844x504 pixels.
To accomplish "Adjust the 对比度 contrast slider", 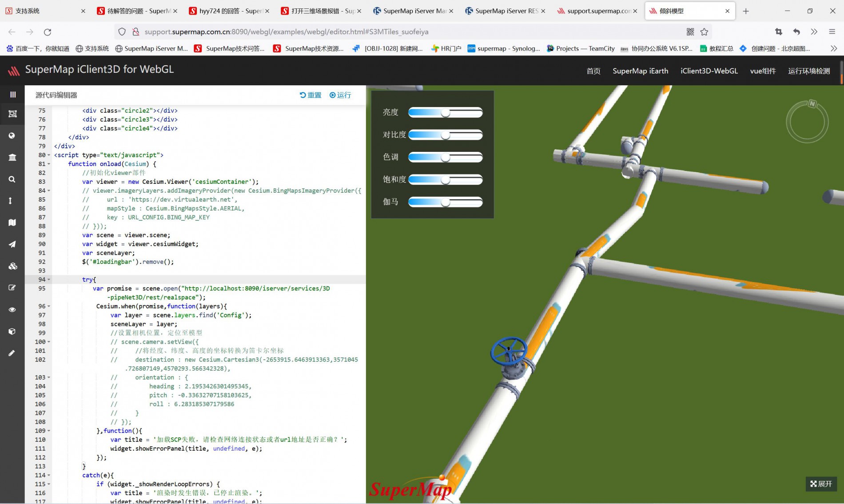I will (445, 135).
